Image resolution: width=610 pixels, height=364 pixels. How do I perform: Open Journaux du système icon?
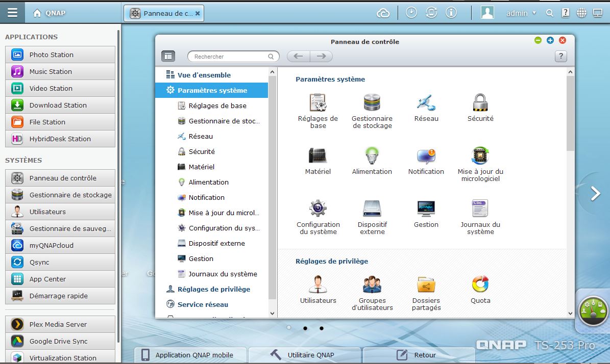[x=480, y=209]
